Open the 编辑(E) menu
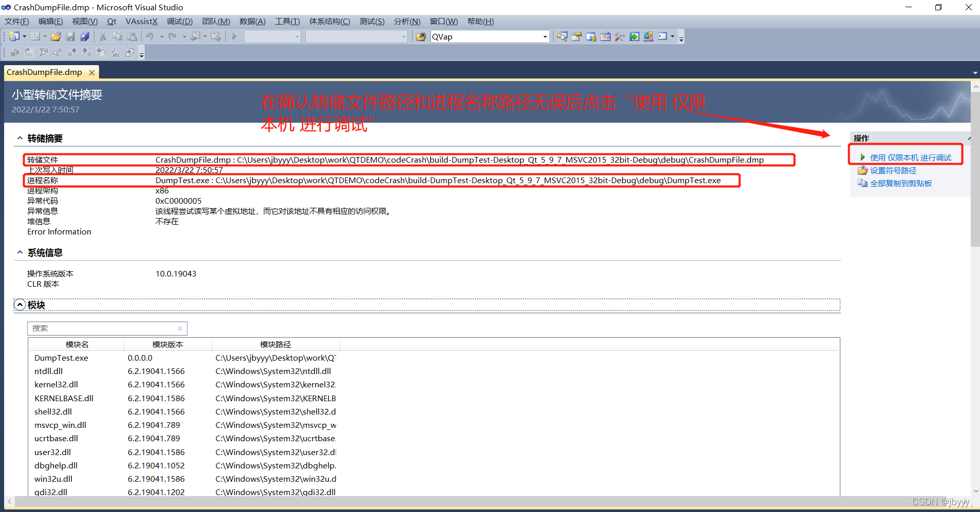 (x=50, y=22)
